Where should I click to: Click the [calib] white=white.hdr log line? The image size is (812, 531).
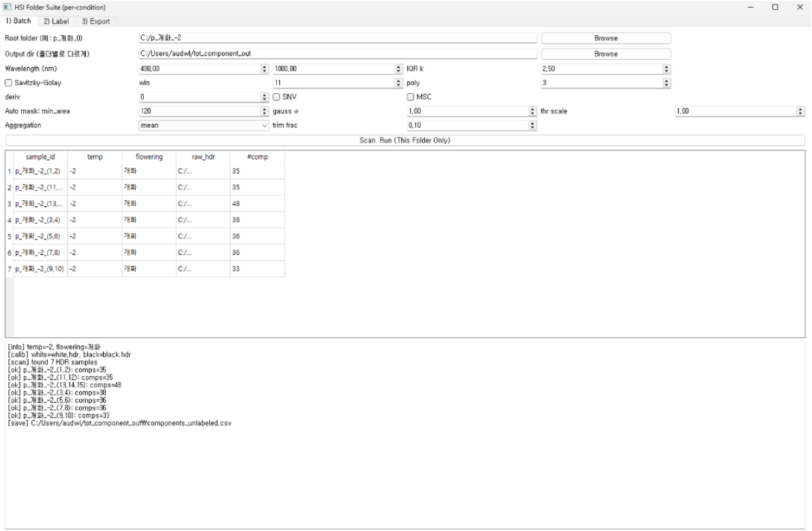[x=69, y=355]
